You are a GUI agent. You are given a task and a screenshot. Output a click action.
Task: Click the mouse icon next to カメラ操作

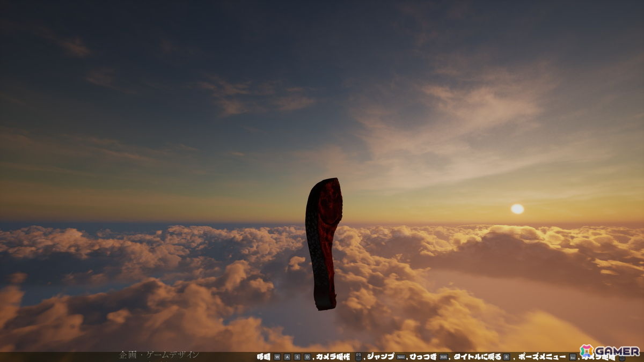(x=358, y=357)
